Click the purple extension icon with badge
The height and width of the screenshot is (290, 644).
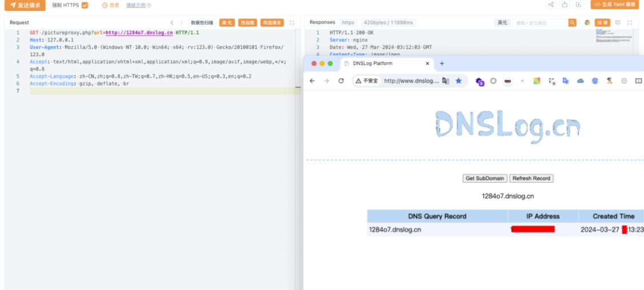480,81
